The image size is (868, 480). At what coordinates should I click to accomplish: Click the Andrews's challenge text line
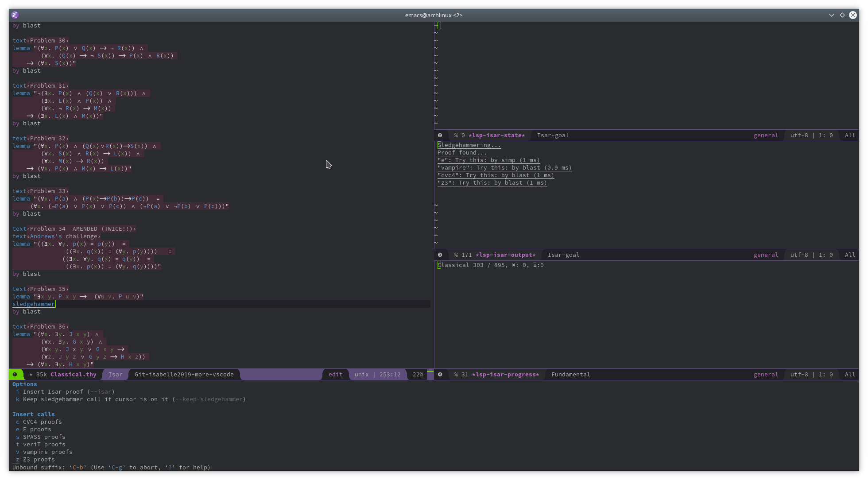57,236
